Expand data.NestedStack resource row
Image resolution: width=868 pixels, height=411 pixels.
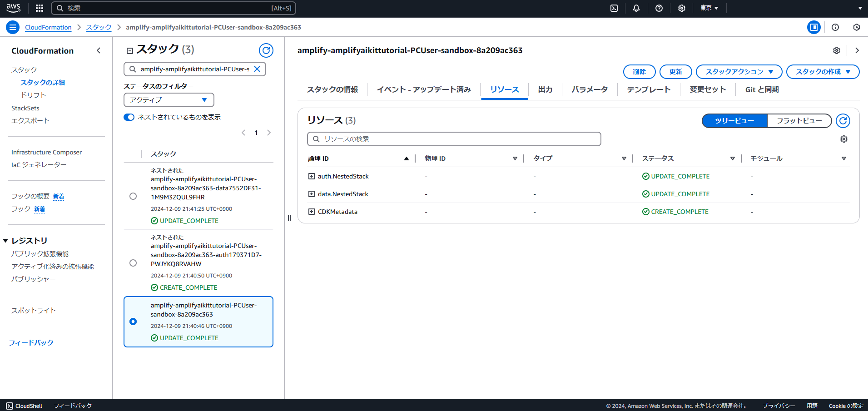tap(312, 194)
